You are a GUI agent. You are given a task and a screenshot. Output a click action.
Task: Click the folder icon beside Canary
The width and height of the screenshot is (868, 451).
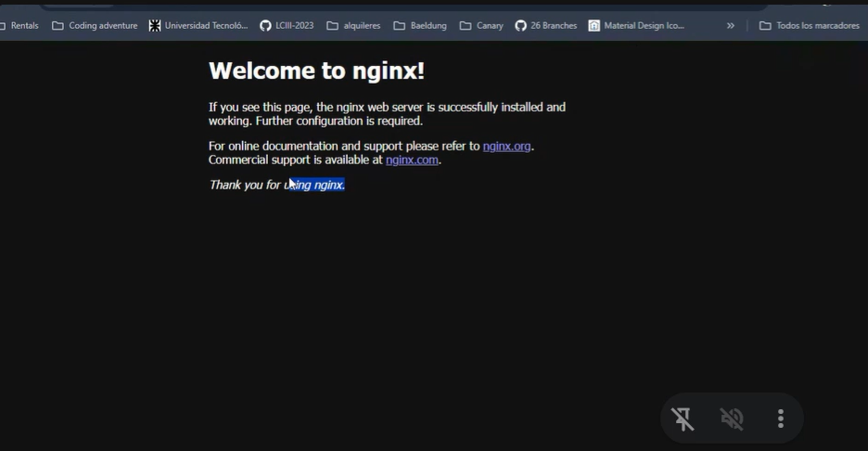[x=466, y=25]
